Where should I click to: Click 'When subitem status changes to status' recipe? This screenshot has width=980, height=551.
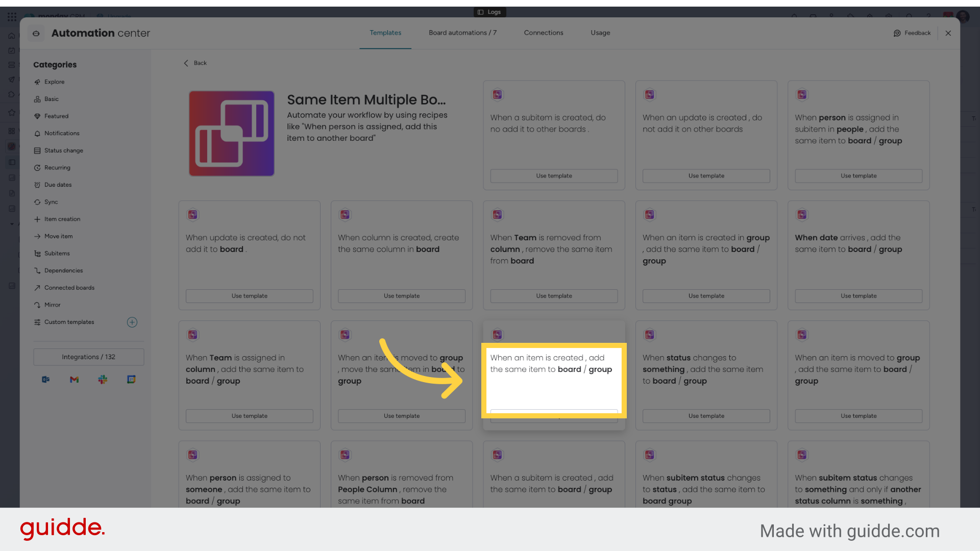tap(704, 489)
